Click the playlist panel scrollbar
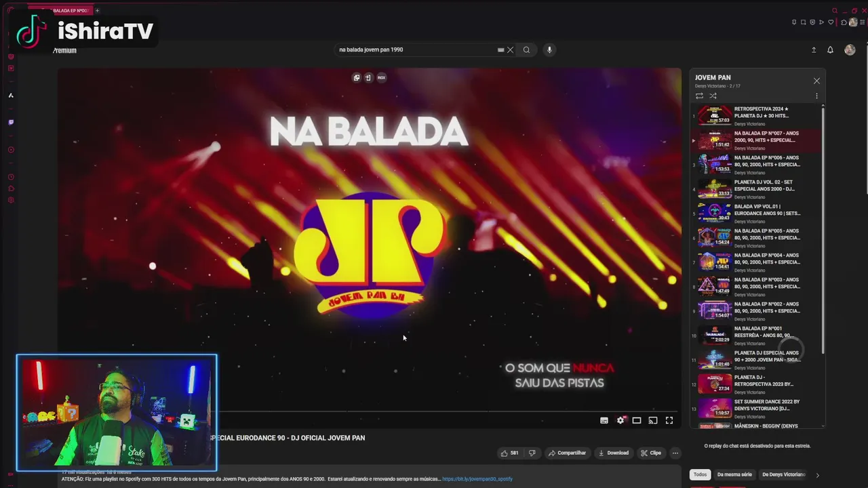 pyautogui.click(x=823, y=229)
